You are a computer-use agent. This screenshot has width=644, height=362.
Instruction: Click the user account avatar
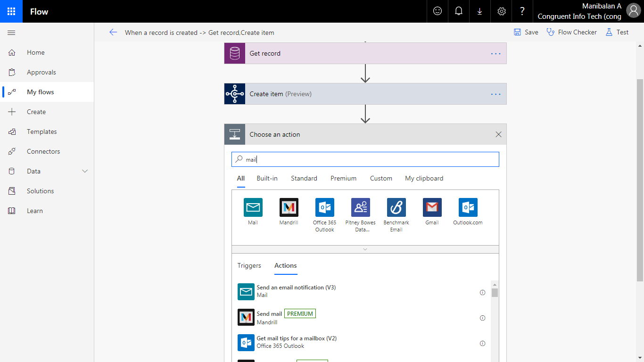(634, 10)
